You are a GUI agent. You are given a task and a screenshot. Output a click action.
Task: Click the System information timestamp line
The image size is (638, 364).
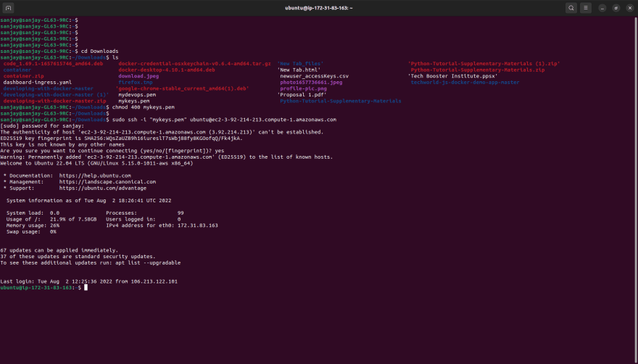click(x=88, y=200)
